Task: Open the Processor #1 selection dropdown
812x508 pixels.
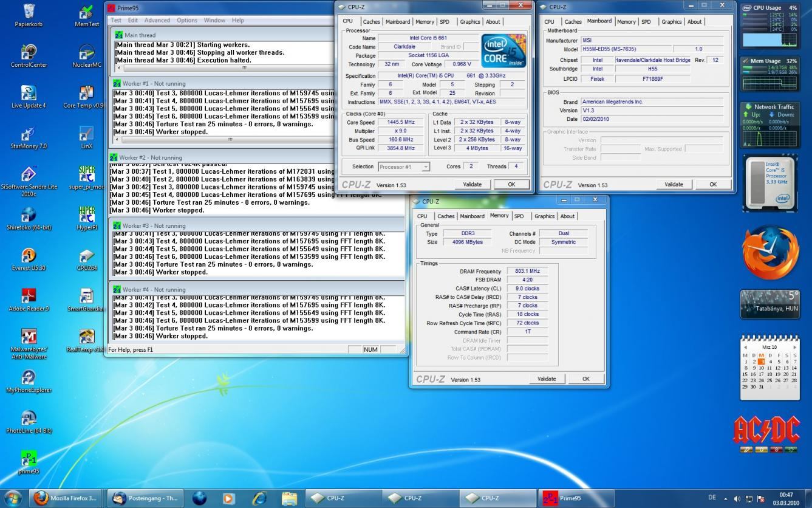Action: coord(404,166)
